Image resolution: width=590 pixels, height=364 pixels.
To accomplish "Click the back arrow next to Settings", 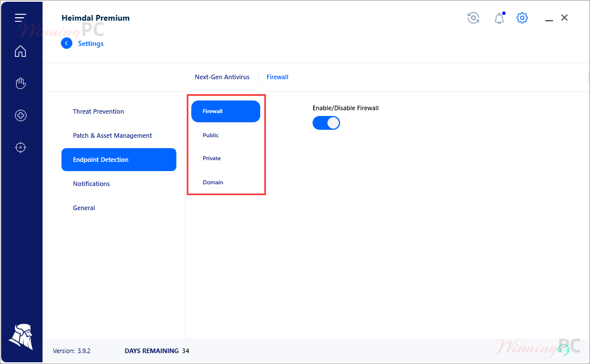I will [x=67, y=43].
